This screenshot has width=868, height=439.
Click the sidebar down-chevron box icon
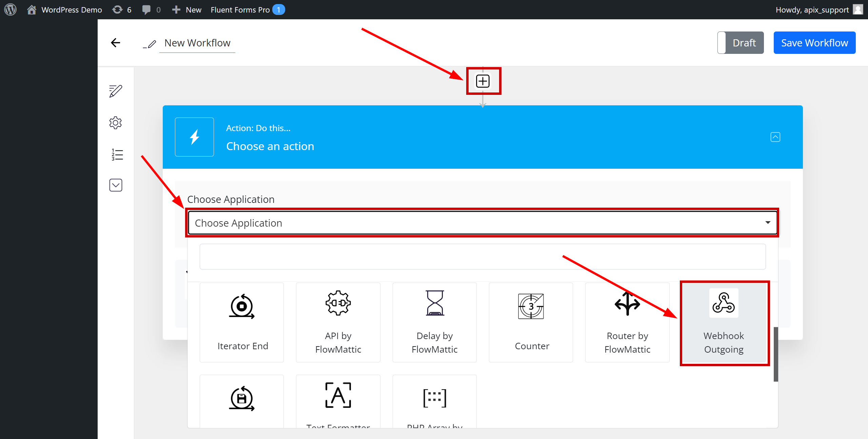coord(116,185)
